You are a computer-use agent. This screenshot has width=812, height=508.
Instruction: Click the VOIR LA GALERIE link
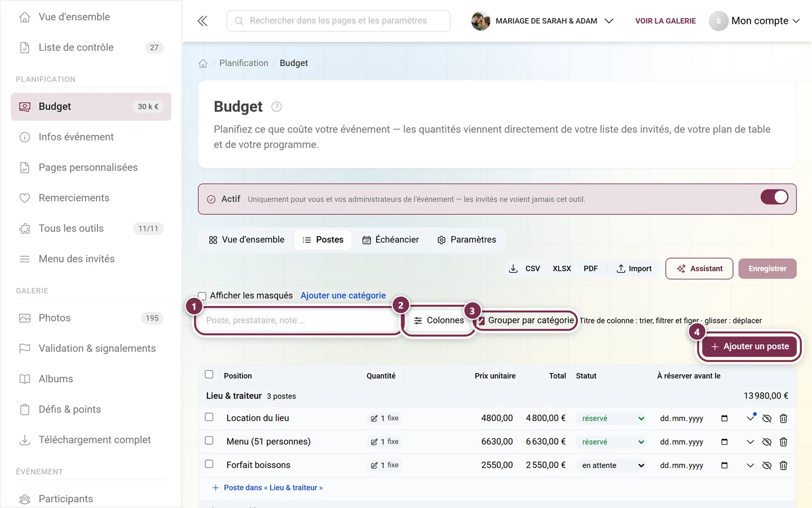(x=665, y=21)
